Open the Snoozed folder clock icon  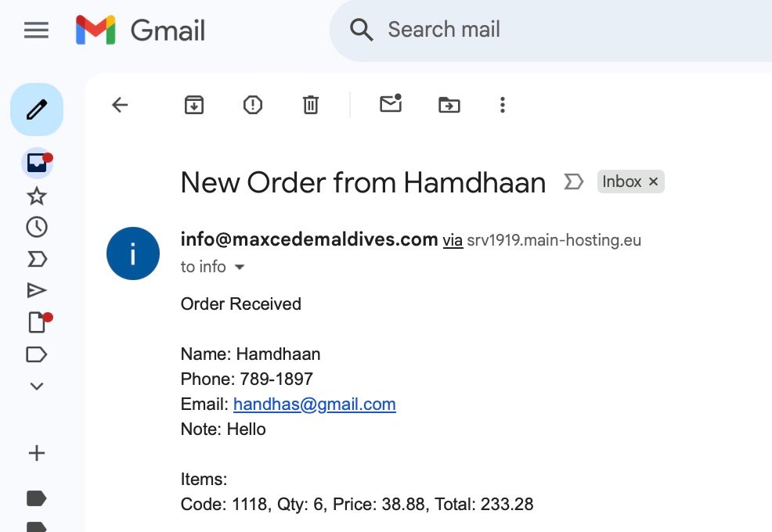(x=37, y=227)
